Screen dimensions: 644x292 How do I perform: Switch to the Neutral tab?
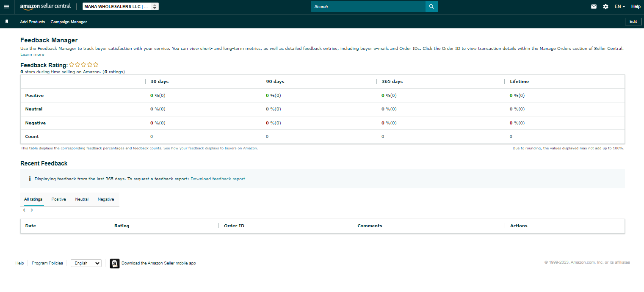82,199
